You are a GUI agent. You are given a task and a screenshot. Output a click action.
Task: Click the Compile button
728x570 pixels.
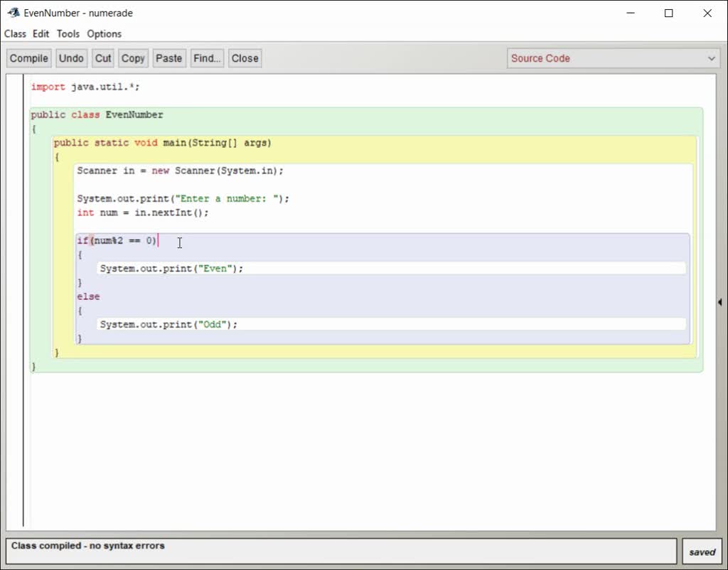28,58
